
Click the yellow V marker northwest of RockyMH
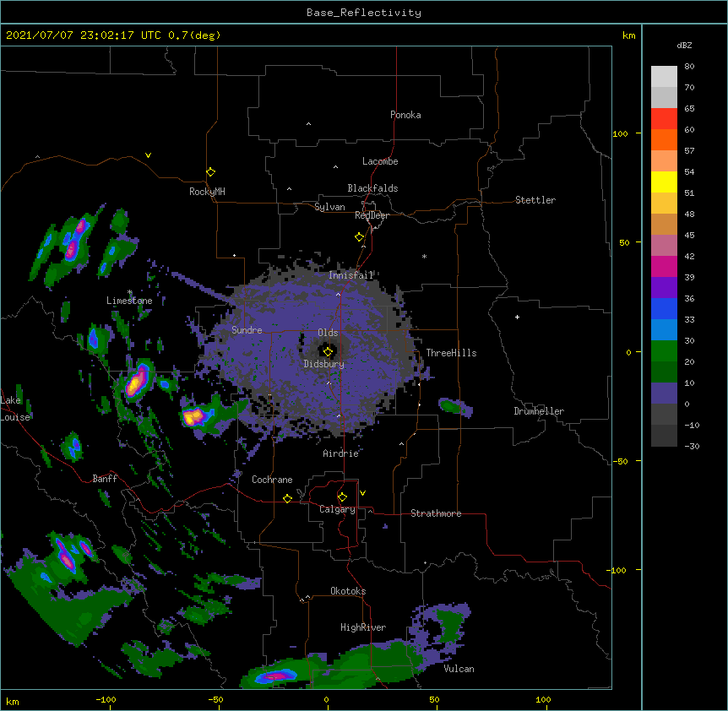(148, 155)
